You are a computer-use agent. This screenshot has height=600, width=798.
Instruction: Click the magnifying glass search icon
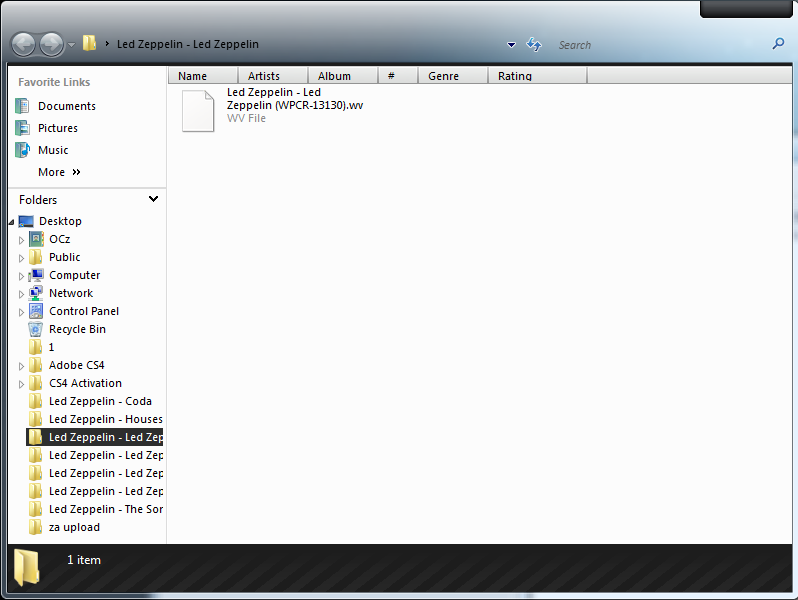(x=778, y=44)
